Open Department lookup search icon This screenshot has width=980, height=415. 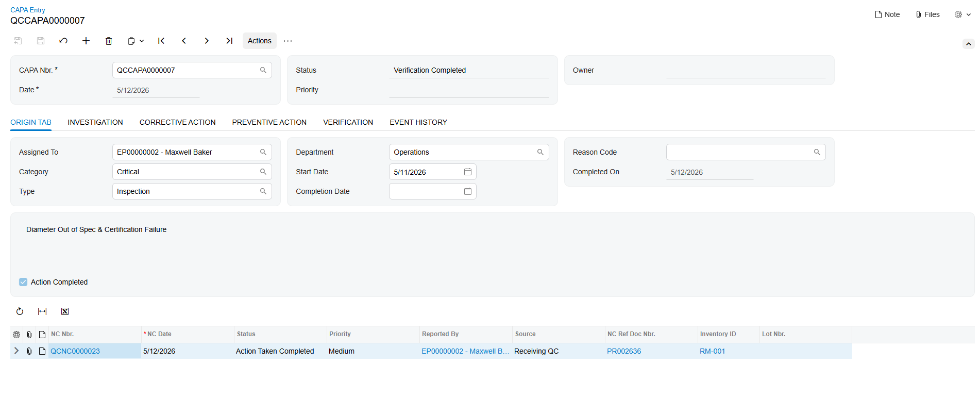(540, 152)
